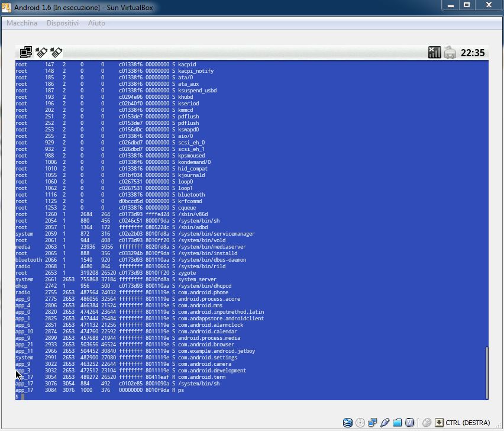The height and width of the screenshot is (431, 504).
Task: Click the krfcommd process name
Action: coord(190,201)
